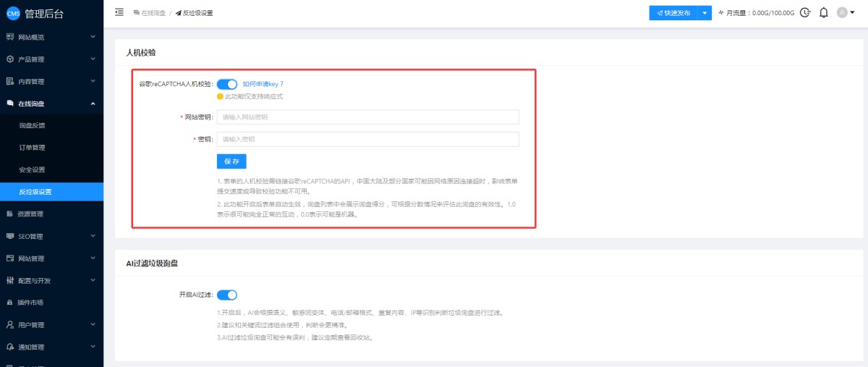This screenshot has height=367, width=868.
Task: Click the 人机校验 section heading
Action: tap(141, 53)
